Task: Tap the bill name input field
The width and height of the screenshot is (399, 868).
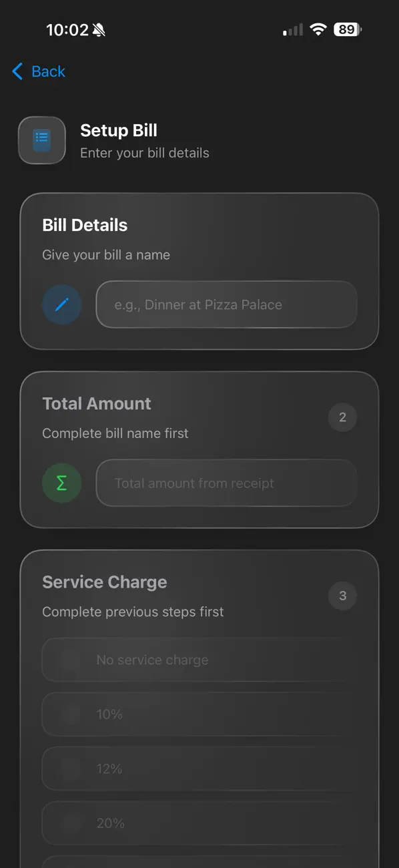Action: pyautogui.click(x=226, y=304)
